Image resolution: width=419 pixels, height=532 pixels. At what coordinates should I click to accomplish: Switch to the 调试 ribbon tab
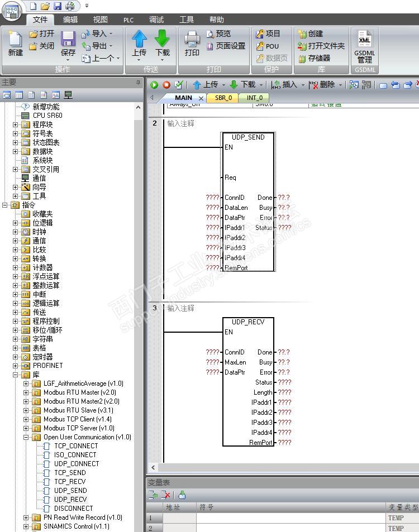[x=156, y=20]
